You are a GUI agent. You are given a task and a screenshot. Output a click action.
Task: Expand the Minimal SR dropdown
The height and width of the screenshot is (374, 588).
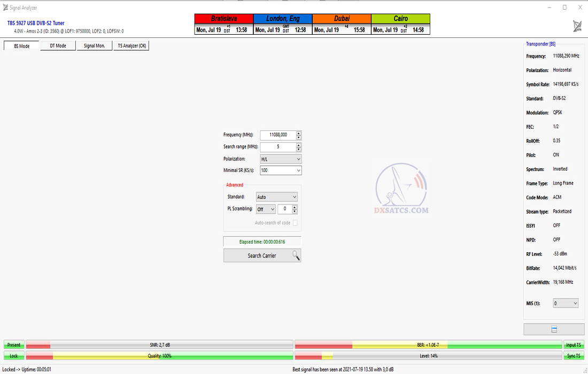281,170
